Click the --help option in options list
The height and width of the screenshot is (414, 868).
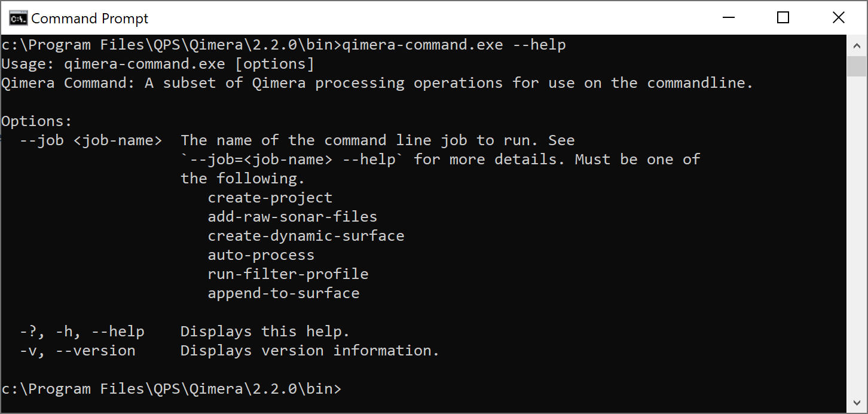117,332
